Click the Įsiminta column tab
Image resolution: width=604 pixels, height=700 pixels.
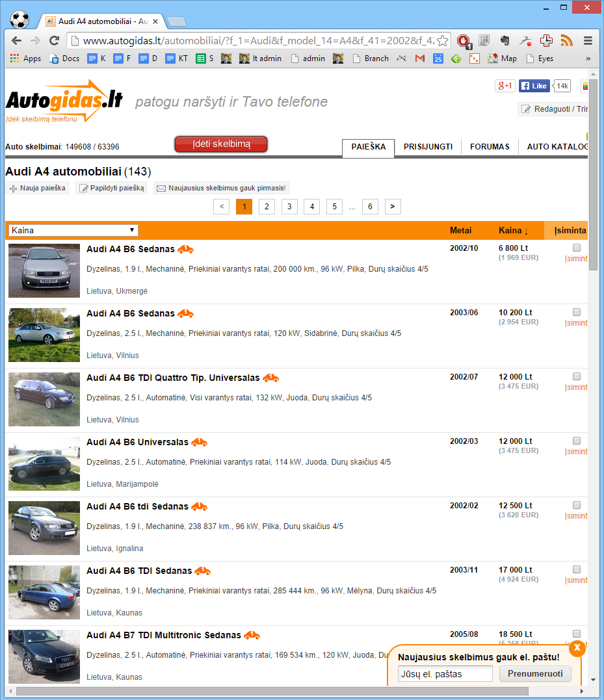point(566,230)
